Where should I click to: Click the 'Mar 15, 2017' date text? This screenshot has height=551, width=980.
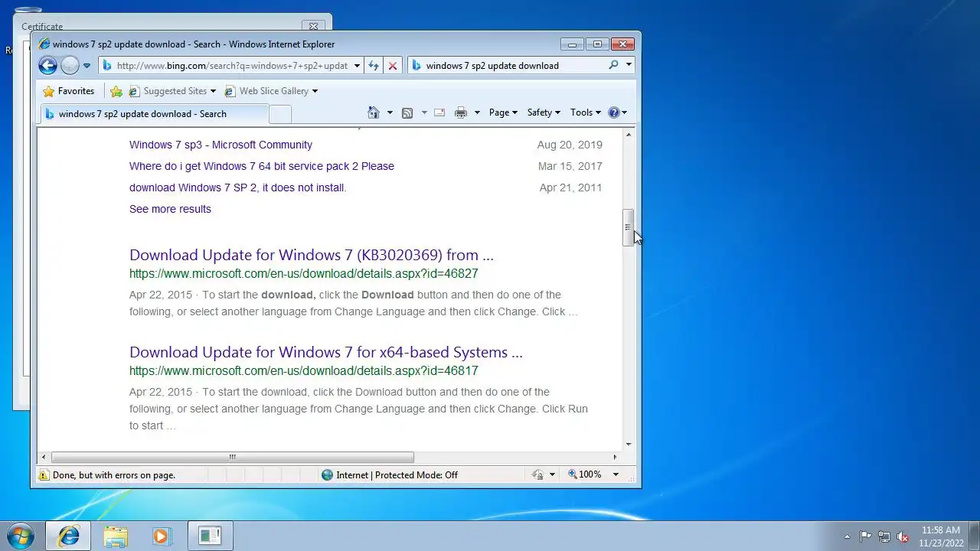(570, 166)
